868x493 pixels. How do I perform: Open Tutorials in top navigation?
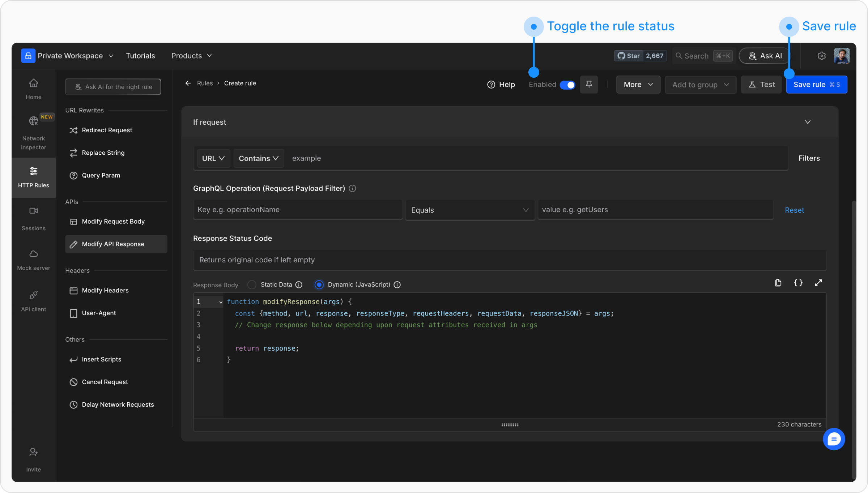tap(140, 56)
